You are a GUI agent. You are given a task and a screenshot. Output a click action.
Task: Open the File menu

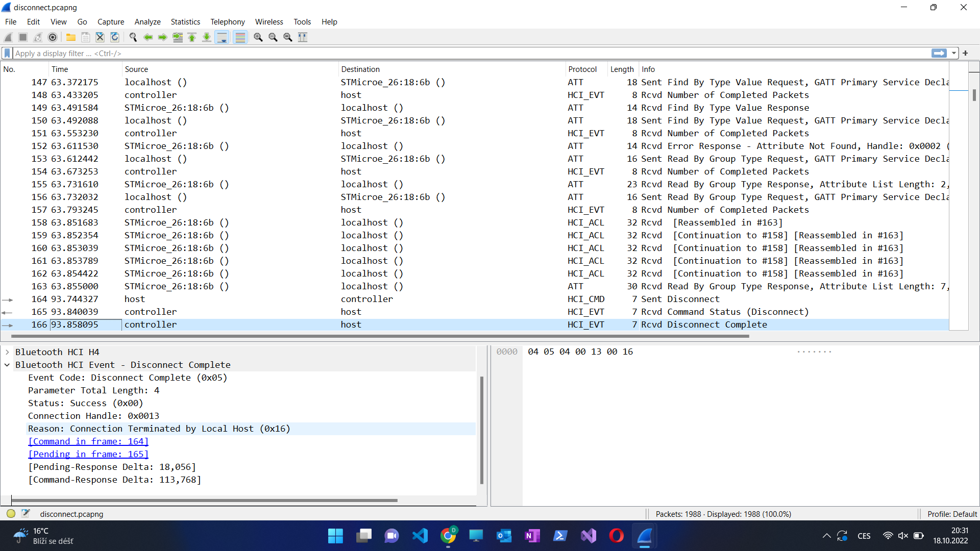coord(10,21)
